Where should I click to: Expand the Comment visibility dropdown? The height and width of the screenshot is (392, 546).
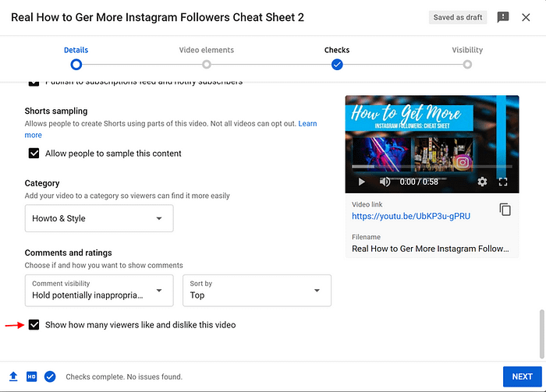(99, 291)
